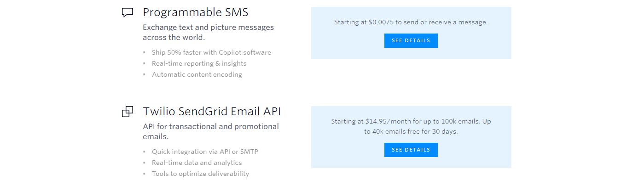This screenshot has height=186, width=644.
Task: Open the Programmable SMS heading
Action: [196, 12]
